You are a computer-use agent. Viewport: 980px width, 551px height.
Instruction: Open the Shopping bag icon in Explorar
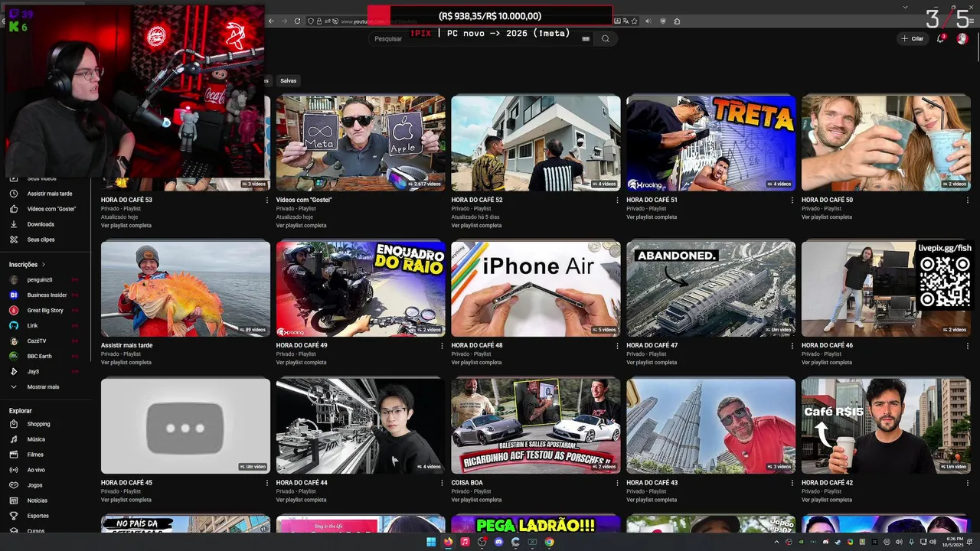click(x=13, y=424)
